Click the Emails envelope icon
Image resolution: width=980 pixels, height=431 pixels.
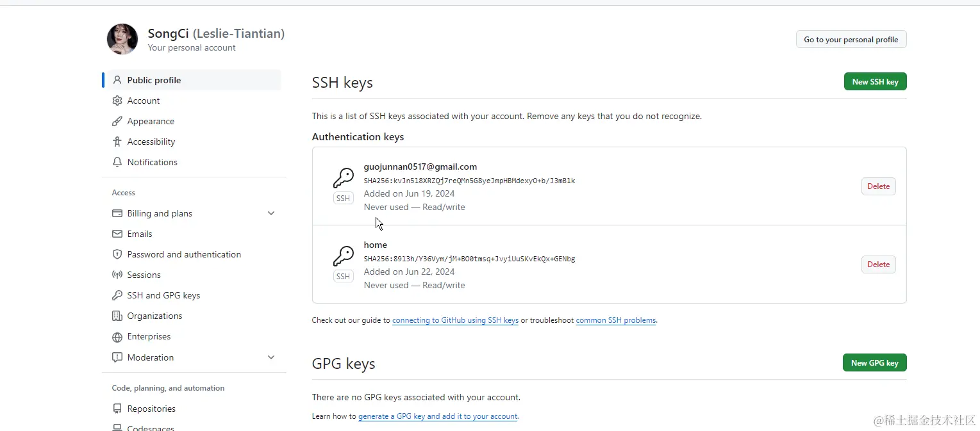(x=117, y=234)
